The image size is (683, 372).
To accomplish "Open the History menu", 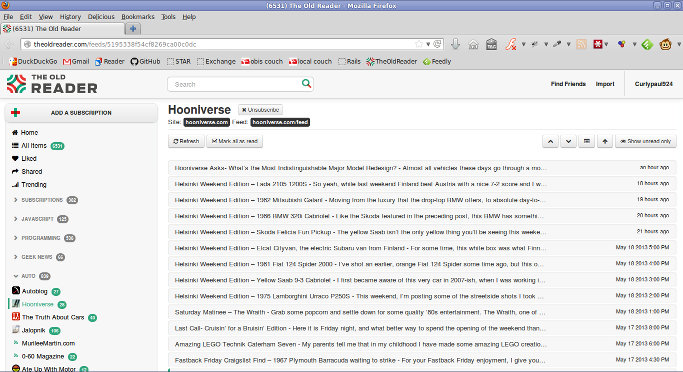I will tap(70, 17).
